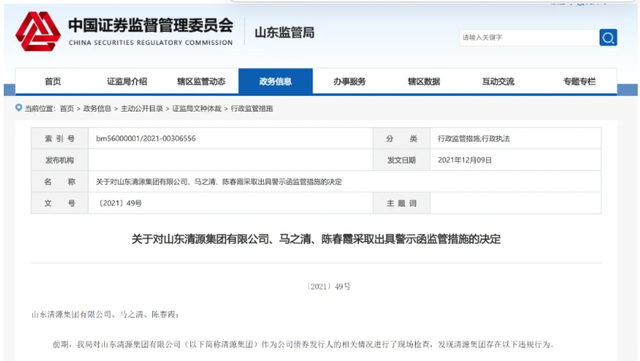Screen dimensions: 640x361
Task: Click the CHINA SECURITIES REGULATORY COMMISSION subtitle
Action: click(151, 42)
